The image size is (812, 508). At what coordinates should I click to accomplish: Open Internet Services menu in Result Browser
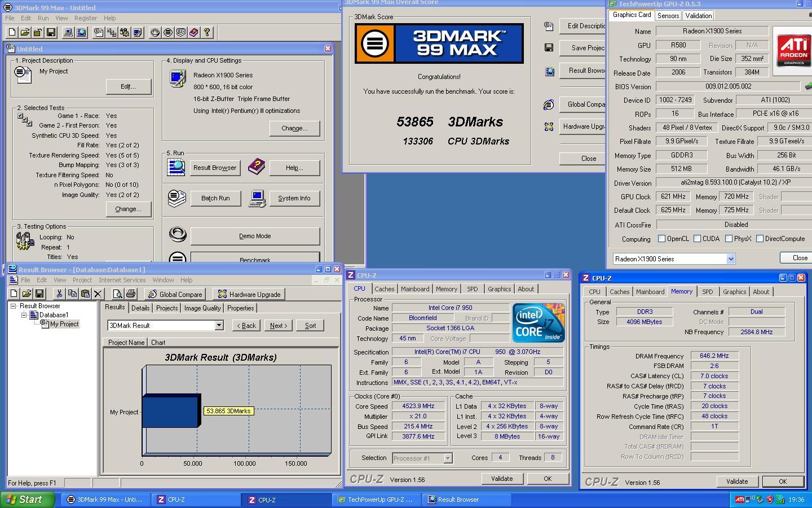point(122,280)
